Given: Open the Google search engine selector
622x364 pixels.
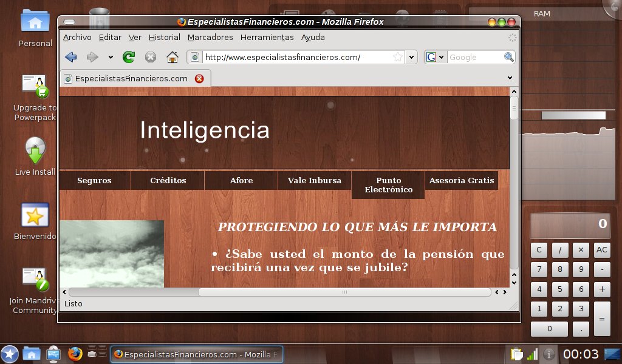Looking at the screenshot, I should [x=435, y=57].
